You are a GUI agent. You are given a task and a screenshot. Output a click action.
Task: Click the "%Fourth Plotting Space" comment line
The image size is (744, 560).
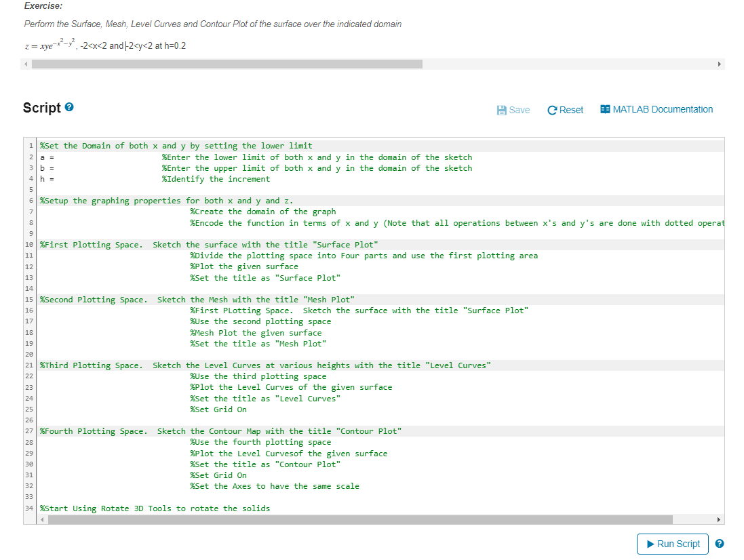coord(220,431)
